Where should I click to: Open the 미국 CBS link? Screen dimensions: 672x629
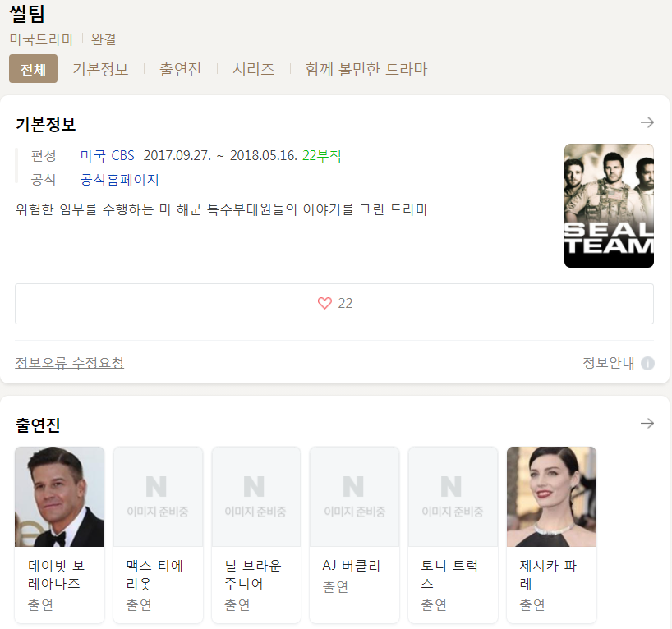107,155
